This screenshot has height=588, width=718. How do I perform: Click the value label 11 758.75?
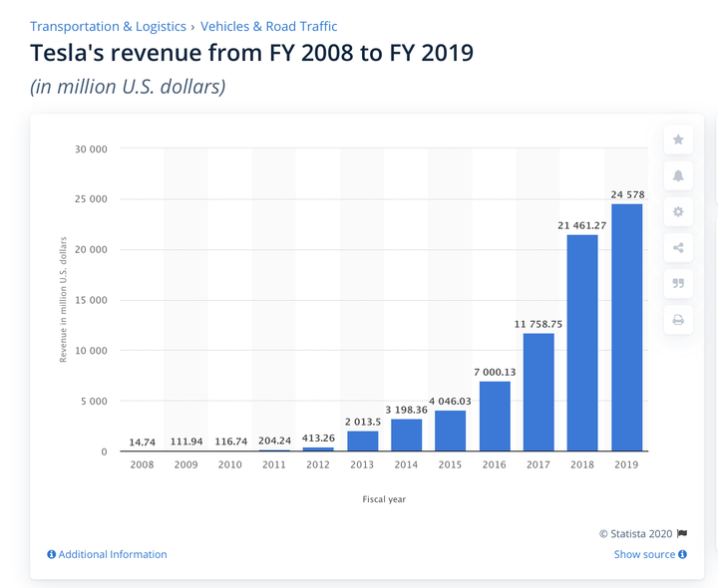coord(538,325)
